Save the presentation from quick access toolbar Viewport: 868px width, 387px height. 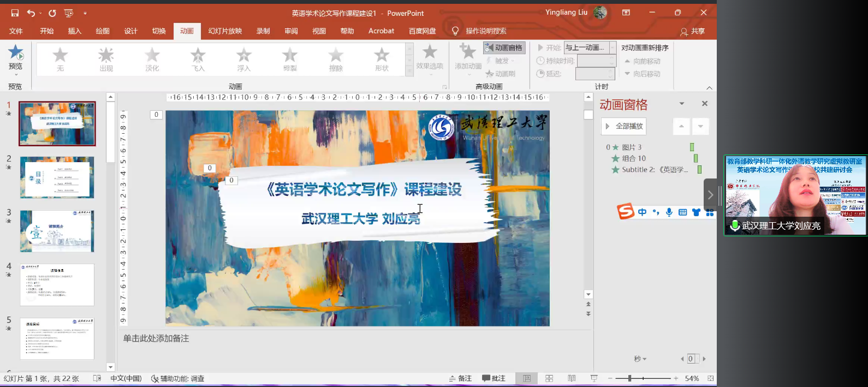15,13
